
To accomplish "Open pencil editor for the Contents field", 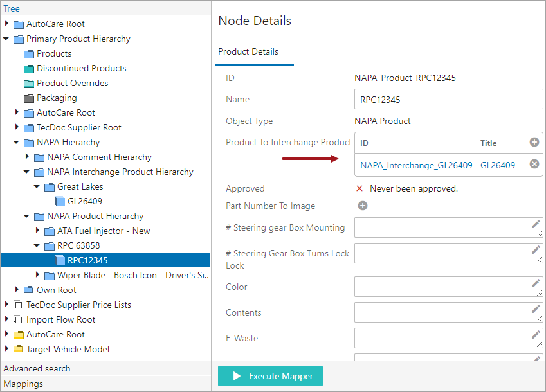I will click(536, 309).
